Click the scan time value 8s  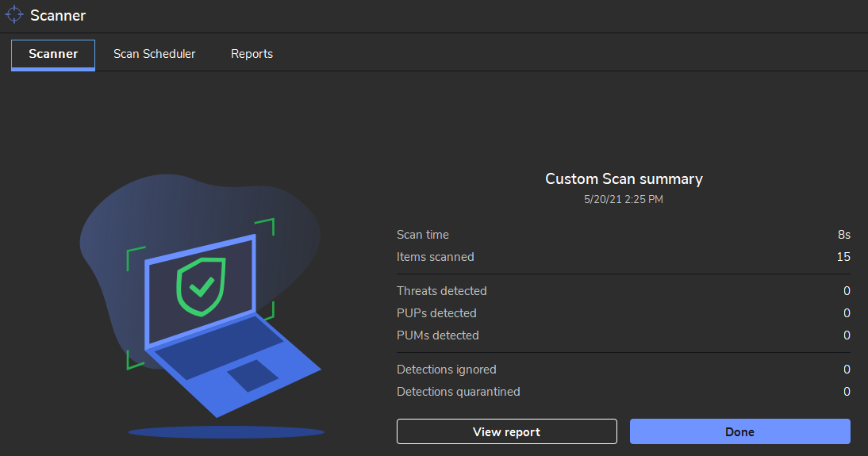tap(843, 235)
